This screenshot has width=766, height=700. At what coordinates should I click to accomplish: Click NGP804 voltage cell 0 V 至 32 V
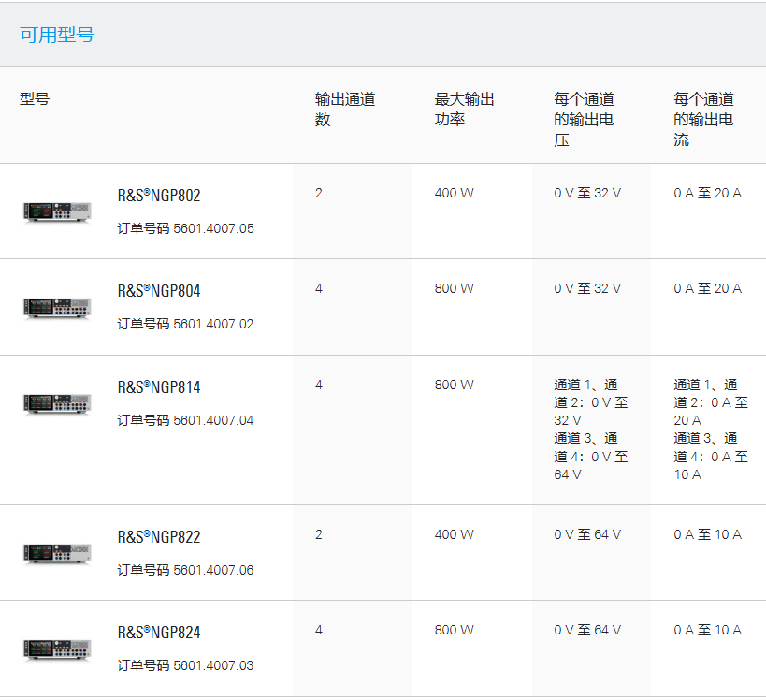pyautogui.click(x=587, y=288)
